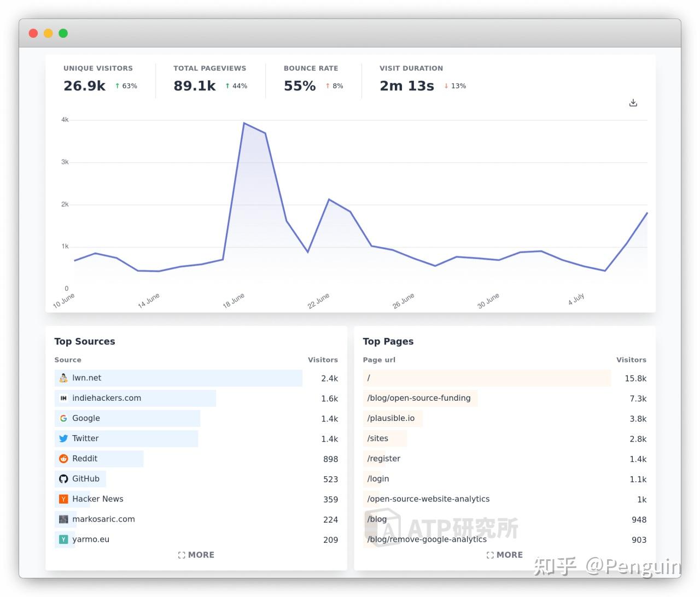Click the green maximize window button
Image resolution: width=700 pixels, height=597 pixels.
coord(63,33)
